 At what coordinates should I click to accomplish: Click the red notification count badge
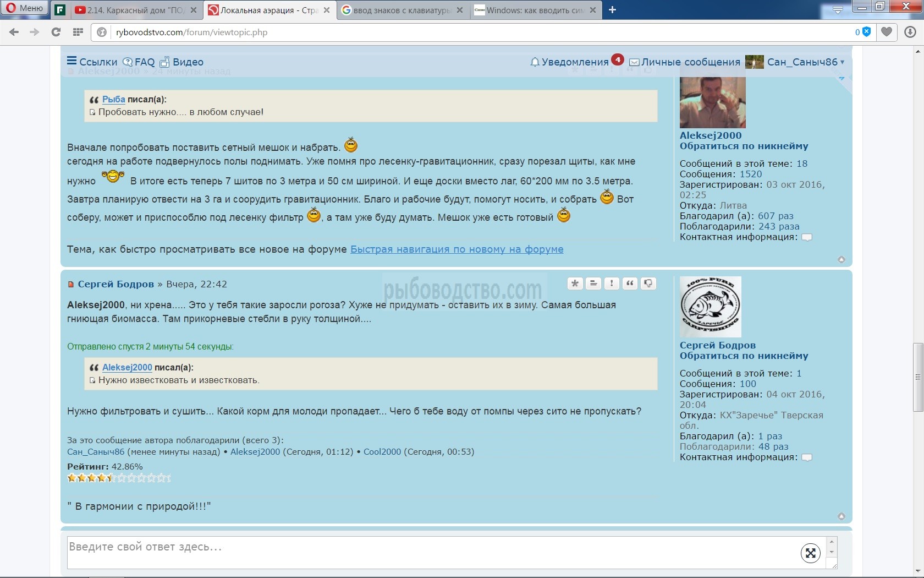(618, 58)
